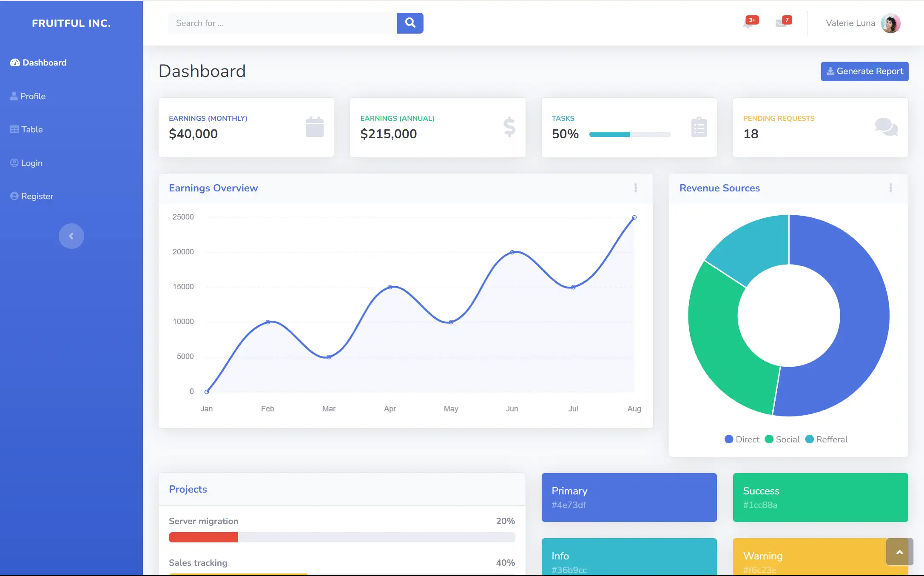Click the clipboard icon on Tasks card
The width and height of the screenshot is (924, 576).
tap(699, 127)
